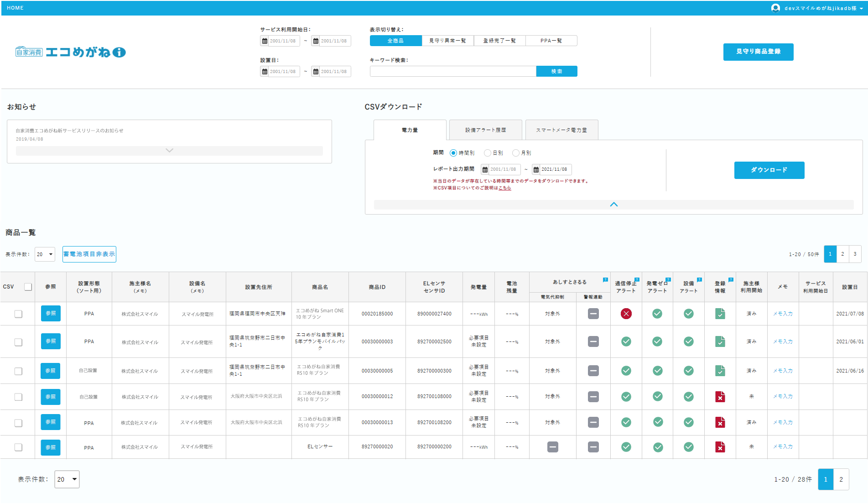This screenshot has height=504, width=868.
Task: Click green registration document icon for 00020185000
Action: (x=720, y=314)
